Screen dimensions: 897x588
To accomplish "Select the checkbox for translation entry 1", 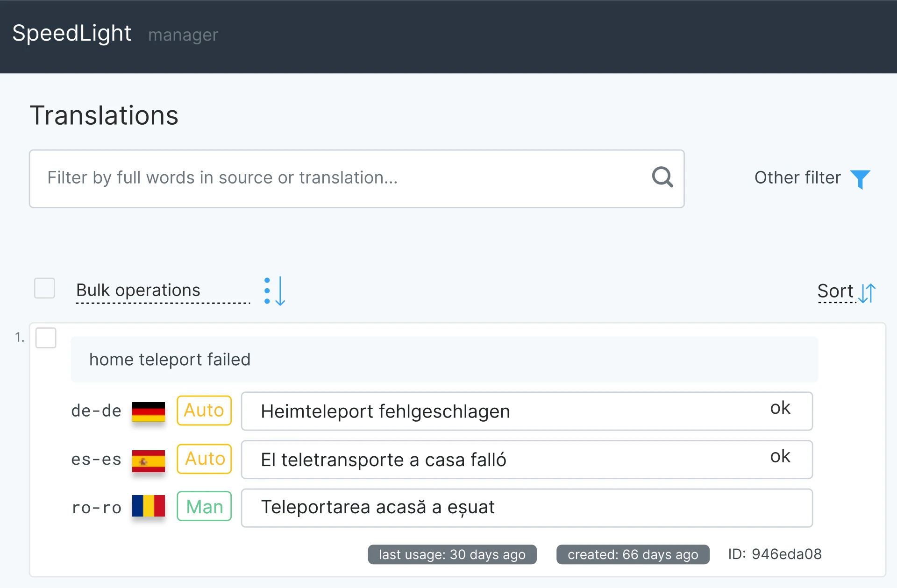I will point(45,338).
